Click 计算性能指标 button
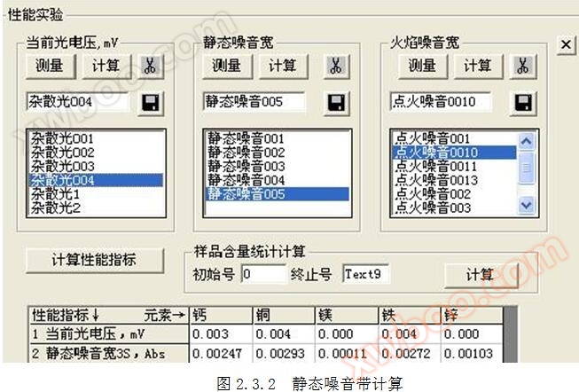This screenshot has height=392, width=579. point(95,260)
